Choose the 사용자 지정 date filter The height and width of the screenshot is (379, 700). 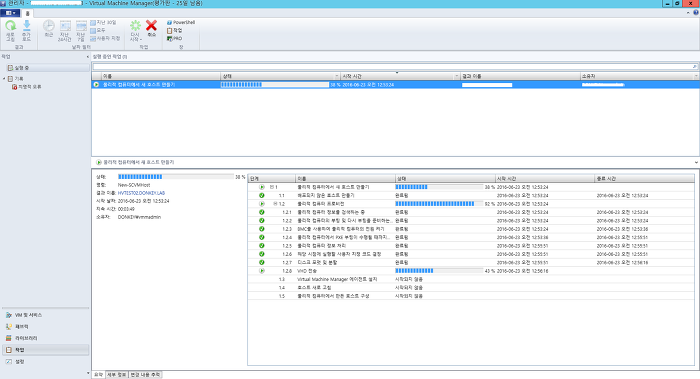(x=105, y=38)
